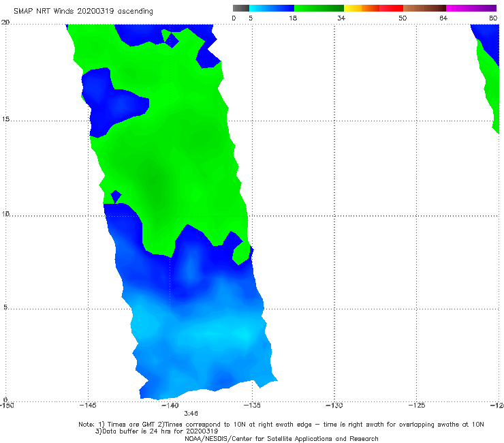Image resolution: width=504 pixels, height=443 pixels.
Task: Click the color scale tick label '64'
Action: [x=443, y=18]
